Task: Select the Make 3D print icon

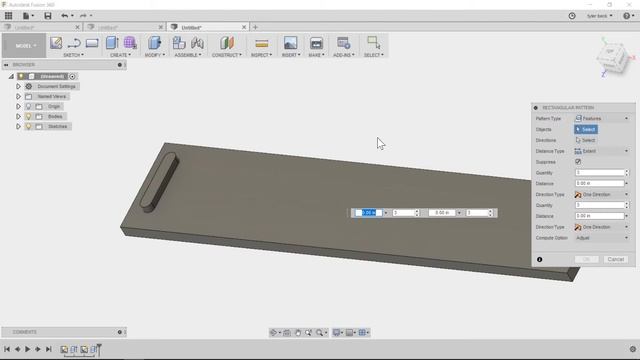Action: click(x=316, y=43)
